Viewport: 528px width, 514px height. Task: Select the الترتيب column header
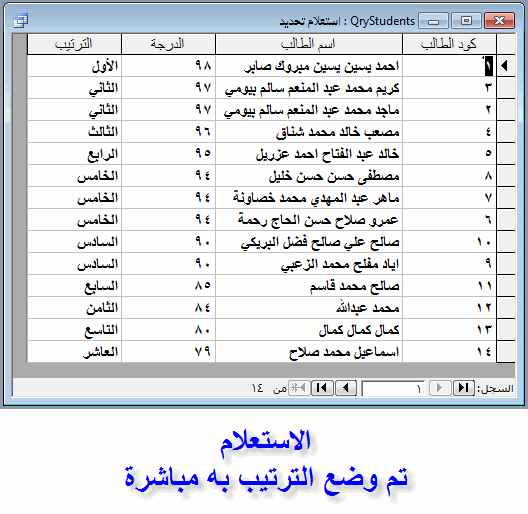point(74,44)
